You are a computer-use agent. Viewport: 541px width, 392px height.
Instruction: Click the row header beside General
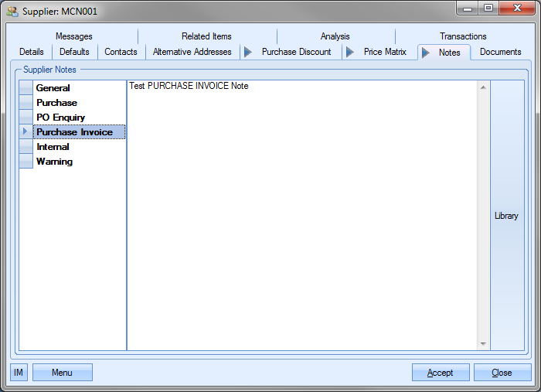[x=26, y=88]
